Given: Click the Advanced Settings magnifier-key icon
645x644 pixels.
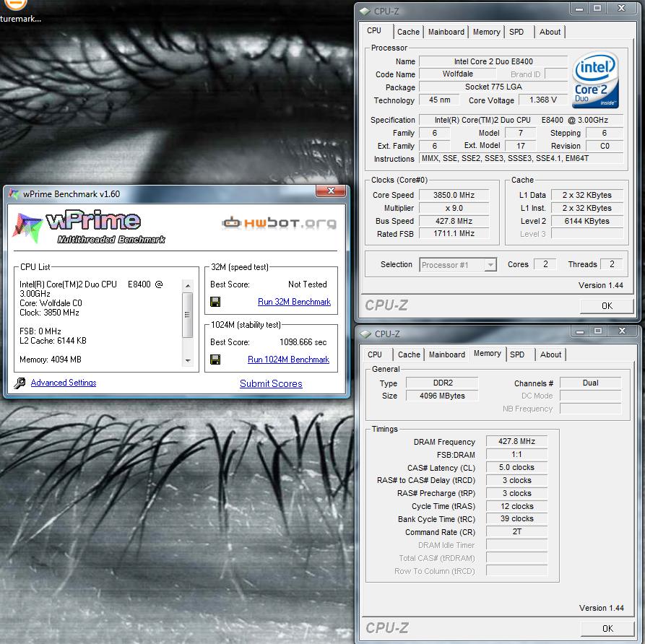Looking at the screenshot, I should coord(20,383).
